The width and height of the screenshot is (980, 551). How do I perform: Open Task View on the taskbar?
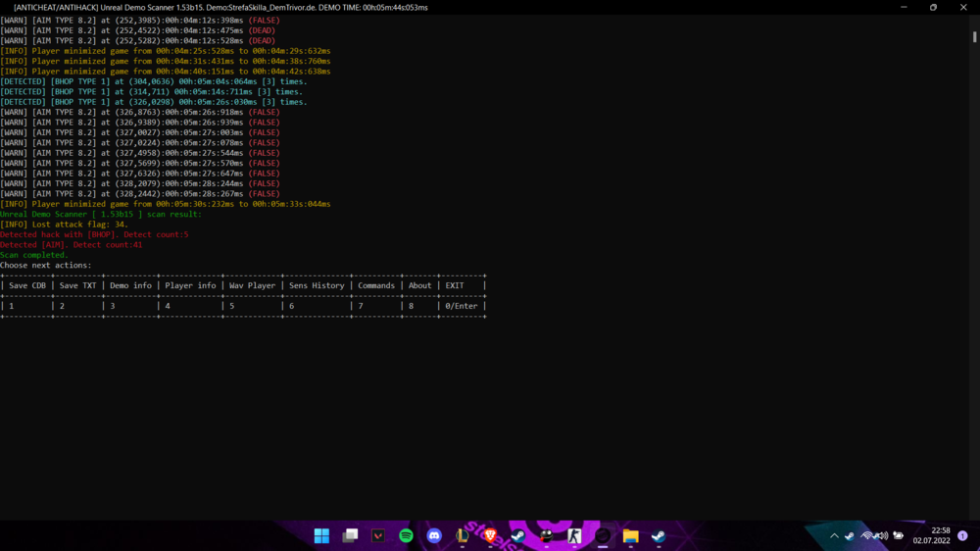point(350,536)
